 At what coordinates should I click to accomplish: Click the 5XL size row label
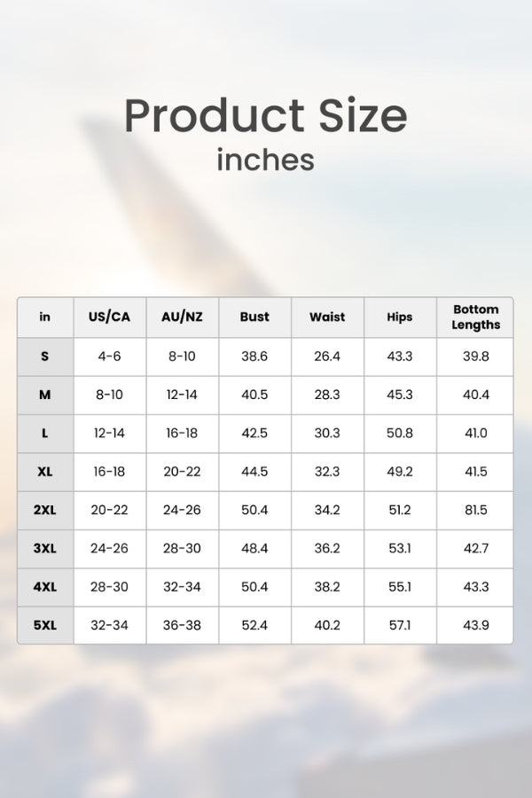click(x=45, y=625)
